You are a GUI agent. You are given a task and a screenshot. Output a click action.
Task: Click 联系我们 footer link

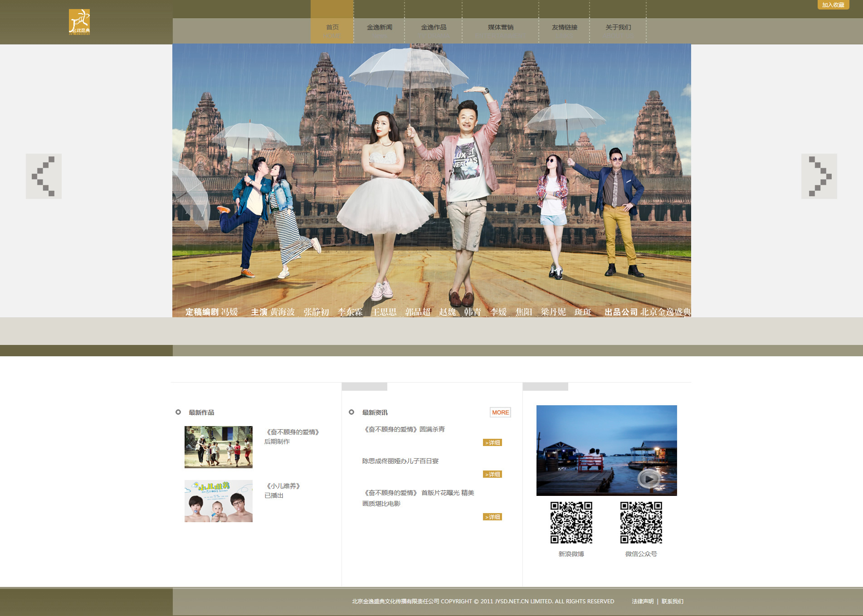point(672,601)
